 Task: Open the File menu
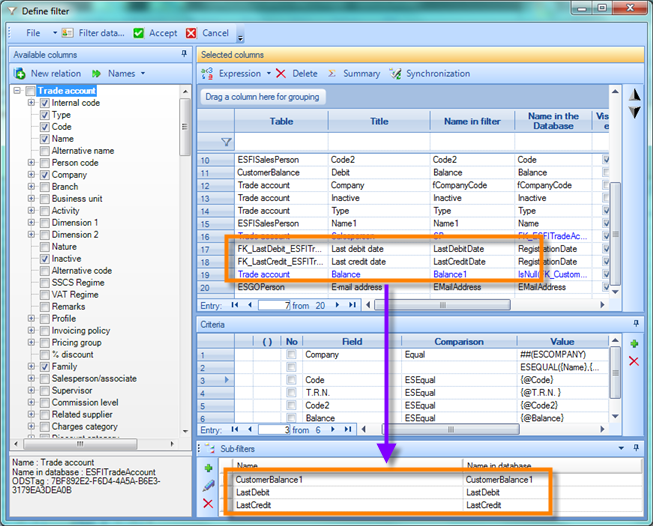click(x=33, y=33)
